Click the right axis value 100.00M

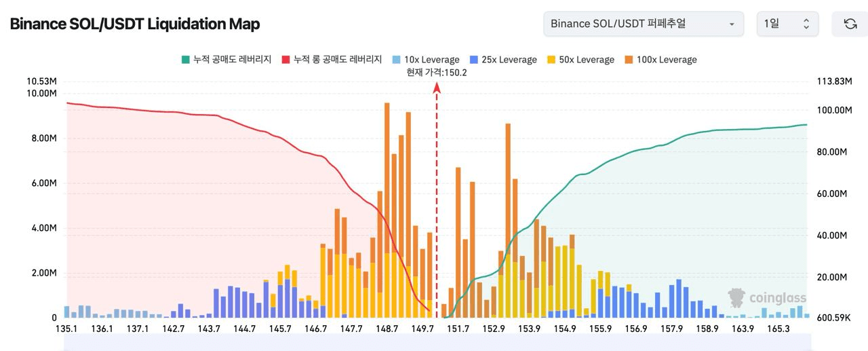834,110
